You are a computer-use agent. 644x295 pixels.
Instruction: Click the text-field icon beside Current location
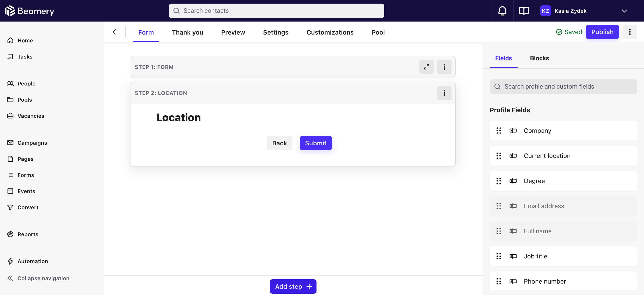pos(513,156)
